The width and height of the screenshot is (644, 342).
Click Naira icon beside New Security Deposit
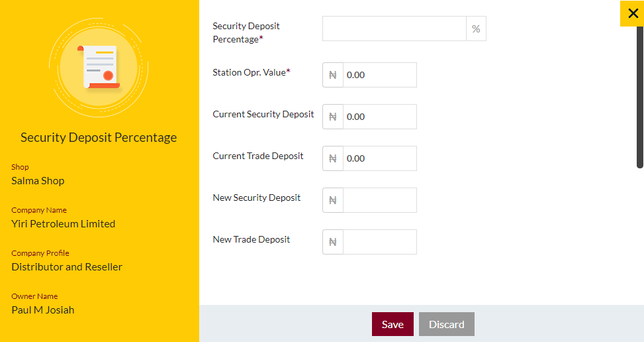[x=333, y=200]
